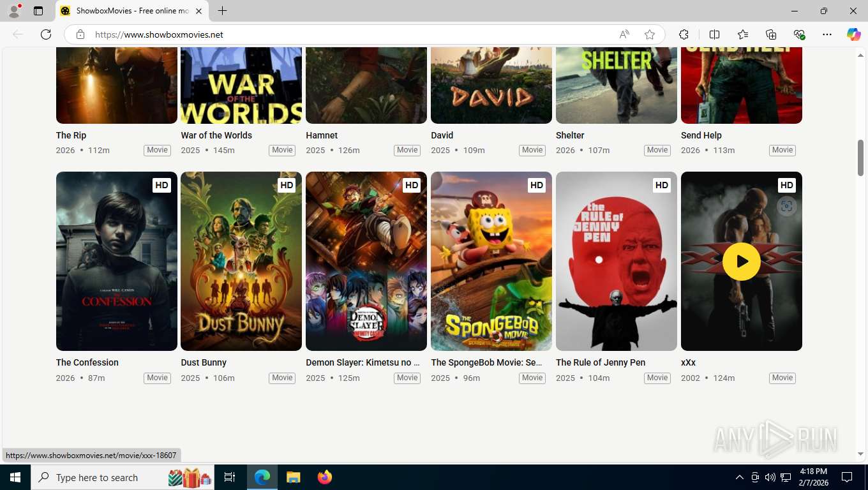The image size is (868, 490).
Task: Open browser profile avatar
Action: 14,11
